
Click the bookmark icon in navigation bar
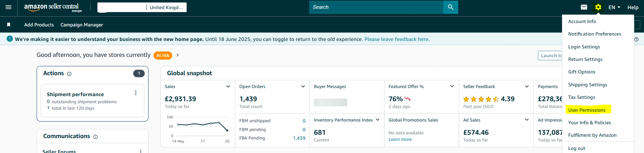[9, 25]
